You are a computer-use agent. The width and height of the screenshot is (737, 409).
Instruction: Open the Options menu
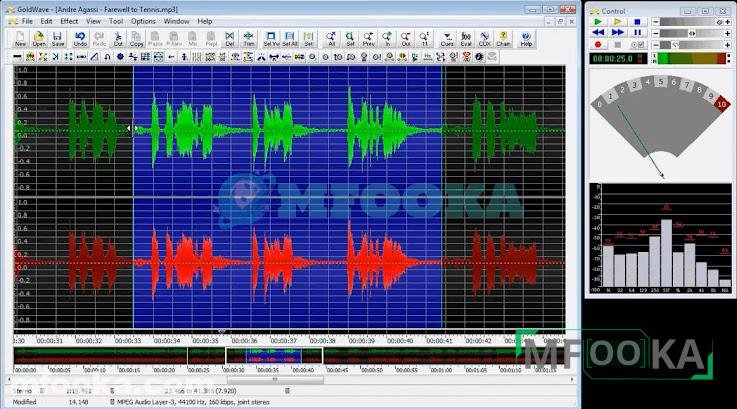coord(143,20)
